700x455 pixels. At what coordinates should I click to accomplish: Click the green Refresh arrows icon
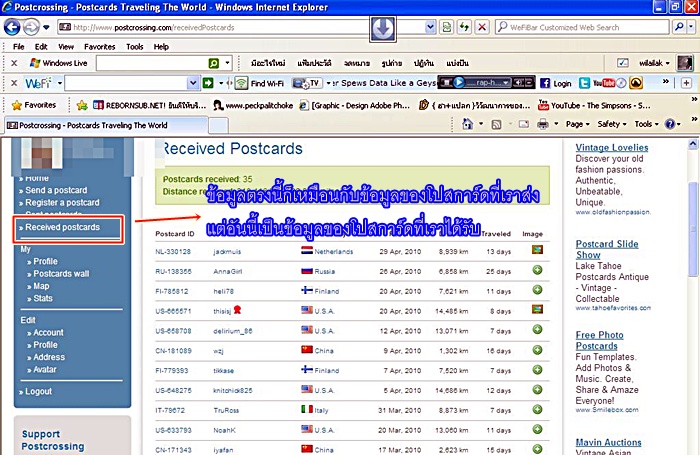pos(464,27)
